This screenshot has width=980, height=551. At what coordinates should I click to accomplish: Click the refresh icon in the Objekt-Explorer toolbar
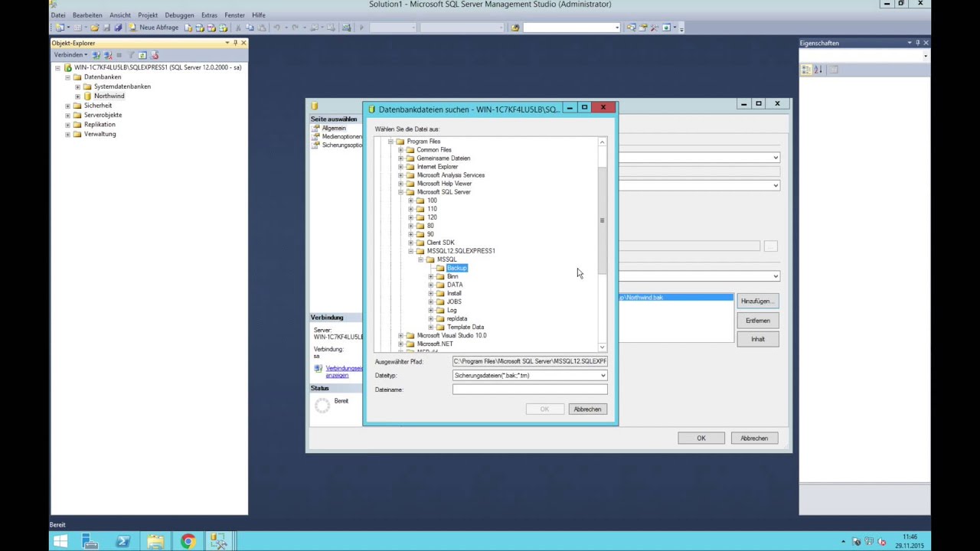[x=142, y=55]
